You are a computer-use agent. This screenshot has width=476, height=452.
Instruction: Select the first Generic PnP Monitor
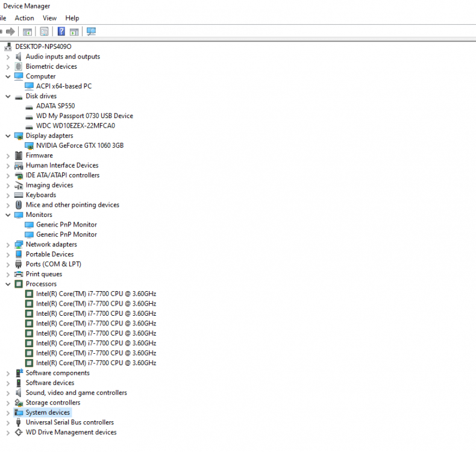tap(66, 225)
